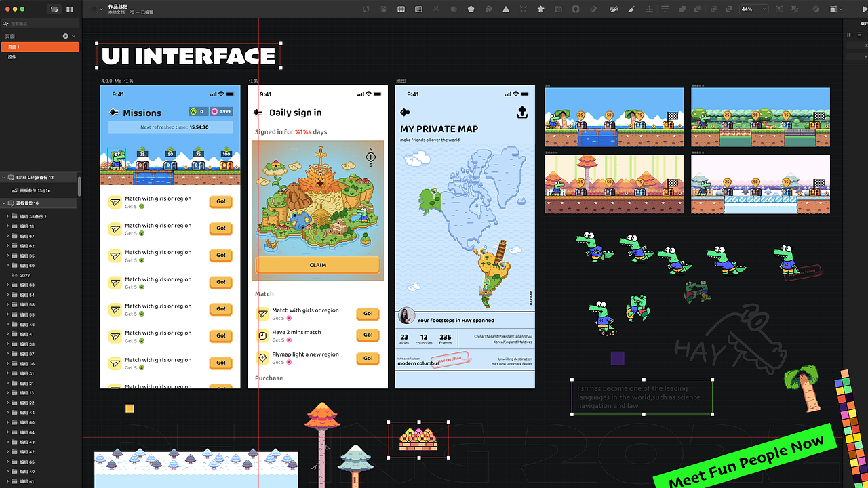868x488 pixels.
Task: Click the star icon in toolbar
Action: click(x=540, y=9)
